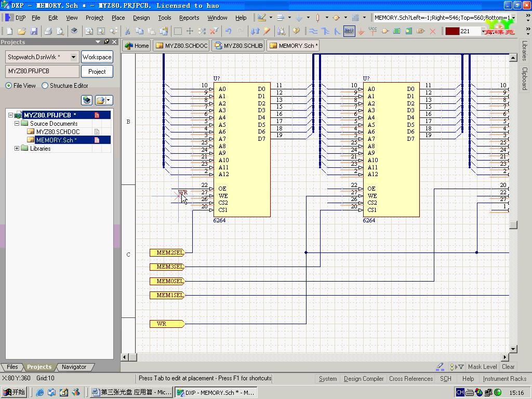Open Print Preview icon
The width and height of the screenshot is (532, 399).
coord(60,31)
